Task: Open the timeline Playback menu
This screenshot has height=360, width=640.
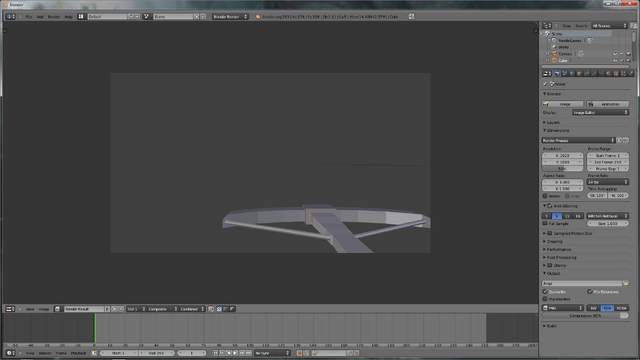Action: point(78,353)
